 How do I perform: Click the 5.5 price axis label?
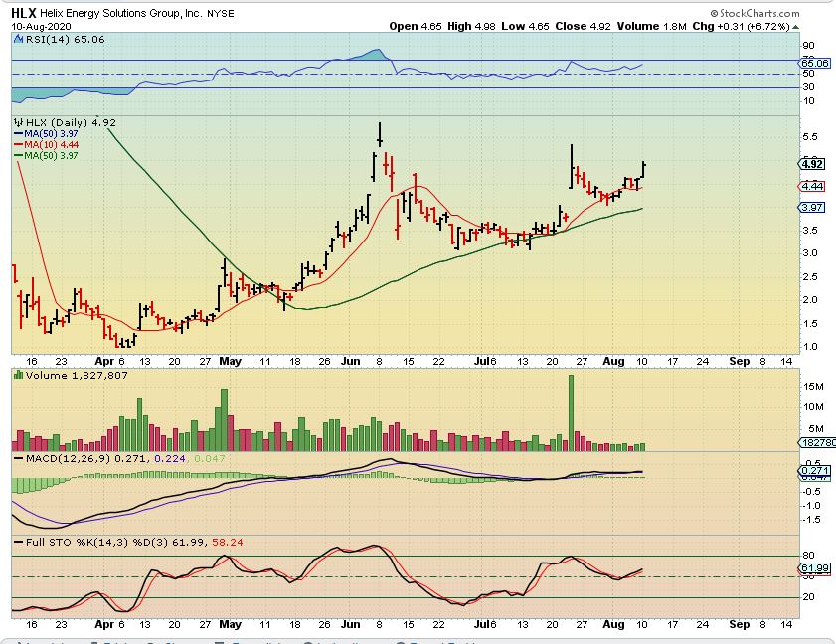click(809, 137)
